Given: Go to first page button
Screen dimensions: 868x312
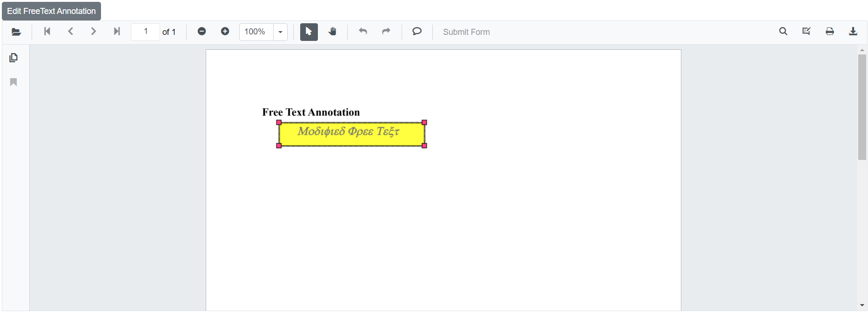Looking at the screenshot, I should click(47, 32).
